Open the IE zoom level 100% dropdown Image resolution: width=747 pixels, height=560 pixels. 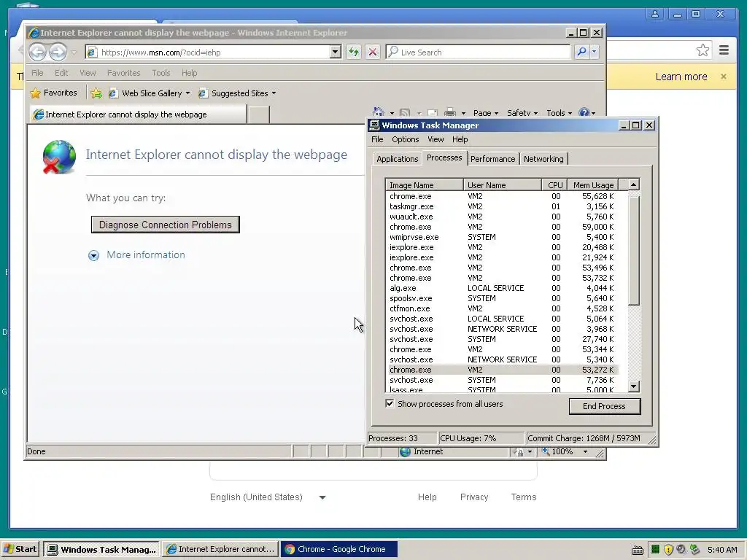pos(586,451)
